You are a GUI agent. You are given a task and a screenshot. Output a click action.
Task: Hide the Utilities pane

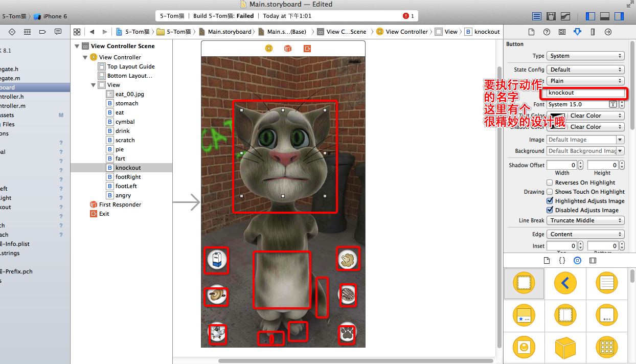click(619, 16)
